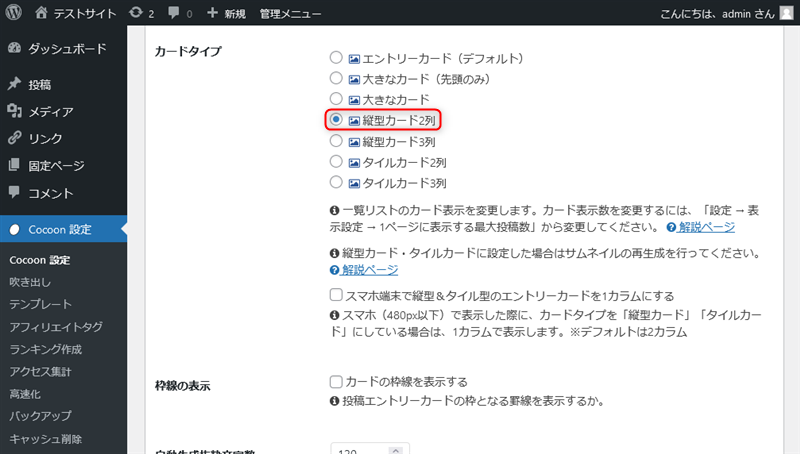Preview image icon for 大きなカード（先頭のみ）
This screenshot has width=800, height=454.
pos(354,80)
